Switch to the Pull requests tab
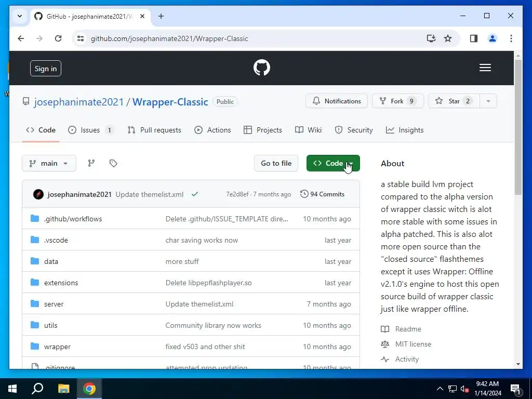This screenshot has width=532, height=399. 154,130
